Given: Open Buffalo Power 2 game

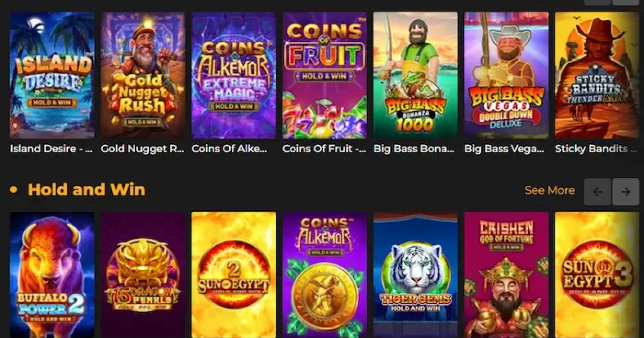Looking at the screenshot, I should pos(52,274).
